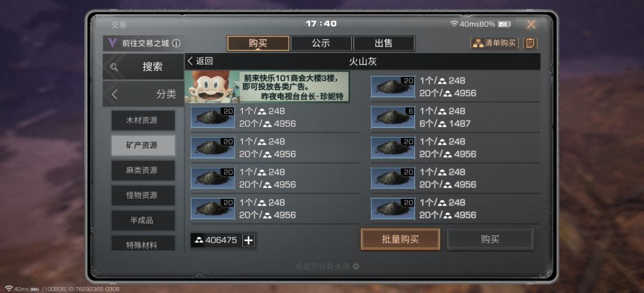This screenshot has width=644, height=293.
Task: Click the bottom right 购买 button
Action: 490,239
